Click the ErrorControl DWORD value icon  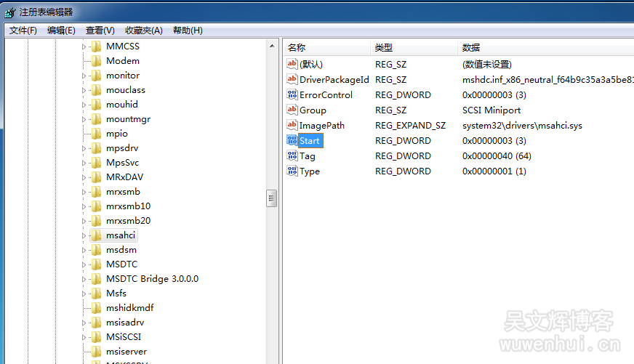pos(292,95)
